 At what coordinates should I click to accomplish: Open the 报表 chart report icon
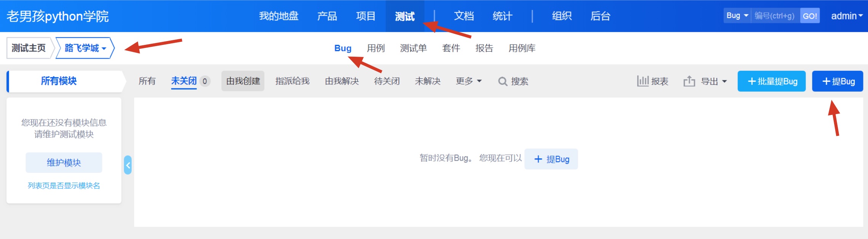click(x=643, y=81)
